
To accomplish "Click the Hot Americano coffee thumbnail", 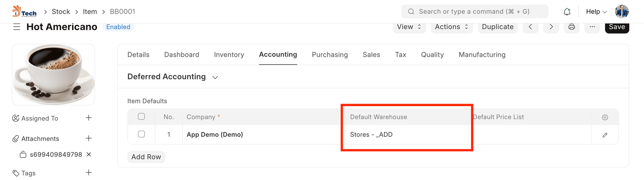I will (x=54, y=75).
